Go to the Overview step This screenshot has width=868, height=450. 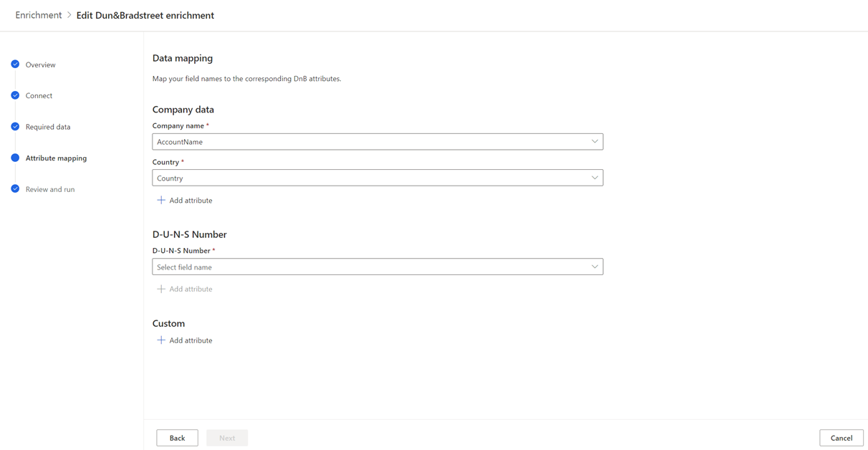tap(40, 64)
